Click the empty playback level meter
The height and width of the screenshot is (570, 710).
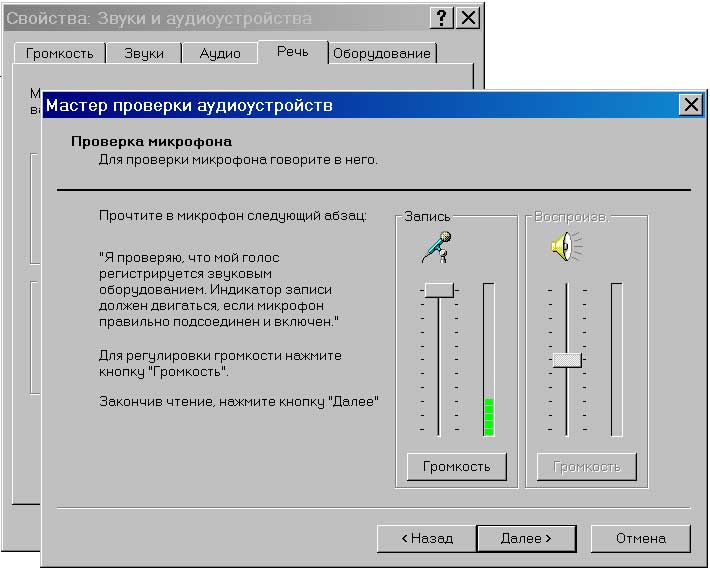617,360
